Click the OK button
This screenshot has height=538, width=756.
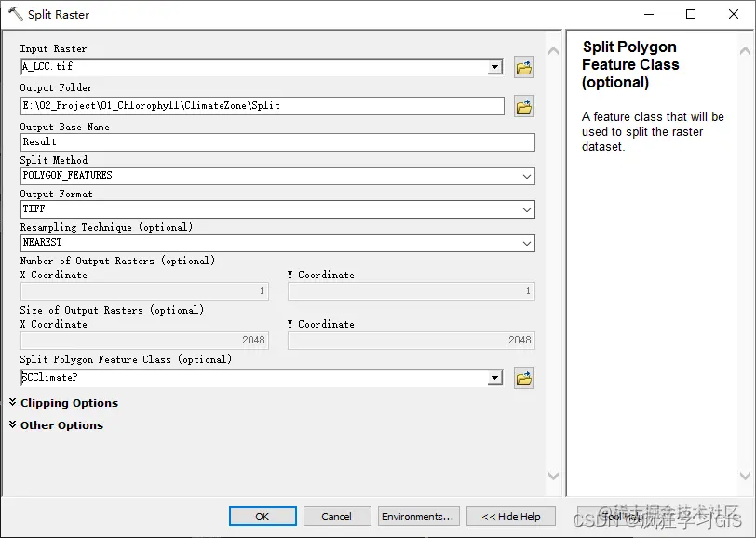263,517
